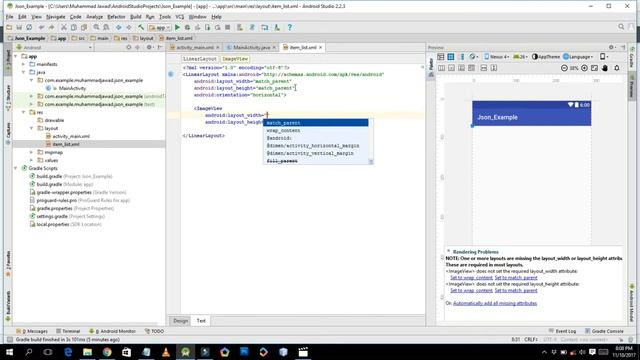Click the Find magnifier toolbar icon
The height and width of the screenshot is (360, 640).
pyautogui.click(x=96, y=27)
